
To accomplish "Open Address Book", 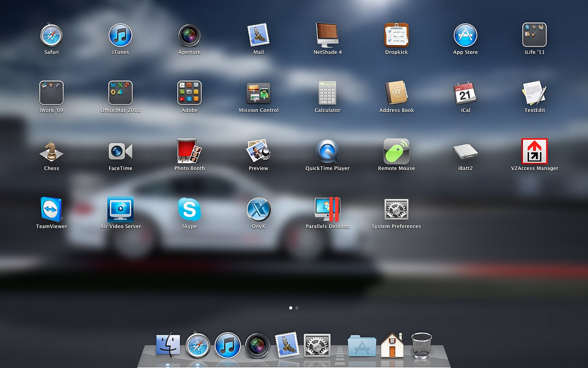I will coord(396,93).
